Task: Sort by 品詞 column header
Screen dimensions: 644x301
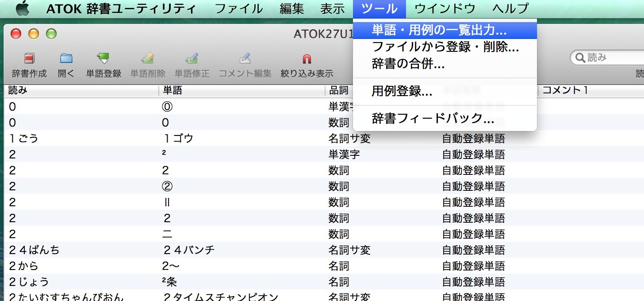Action: click(x=339, y=91)
